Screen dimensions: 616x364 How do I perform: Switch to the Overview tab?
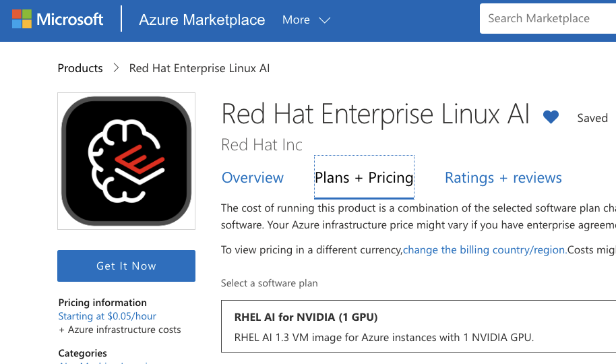253,178
